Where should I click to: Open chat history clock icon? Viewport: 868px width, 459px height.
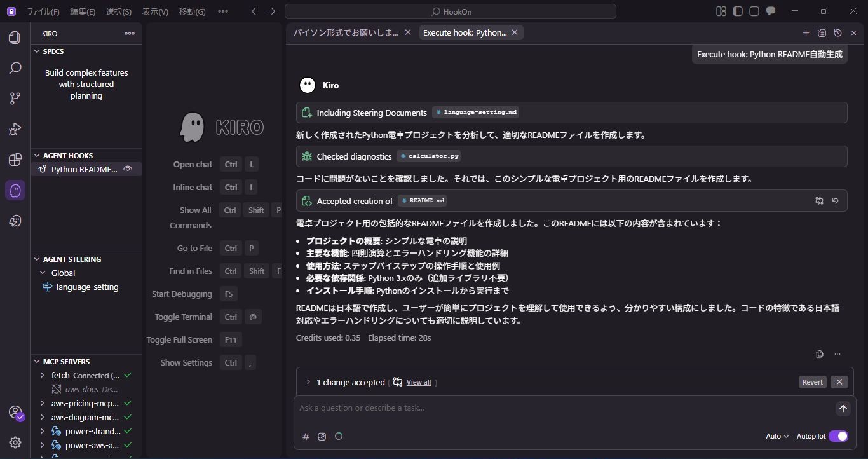tap(837, 33)
